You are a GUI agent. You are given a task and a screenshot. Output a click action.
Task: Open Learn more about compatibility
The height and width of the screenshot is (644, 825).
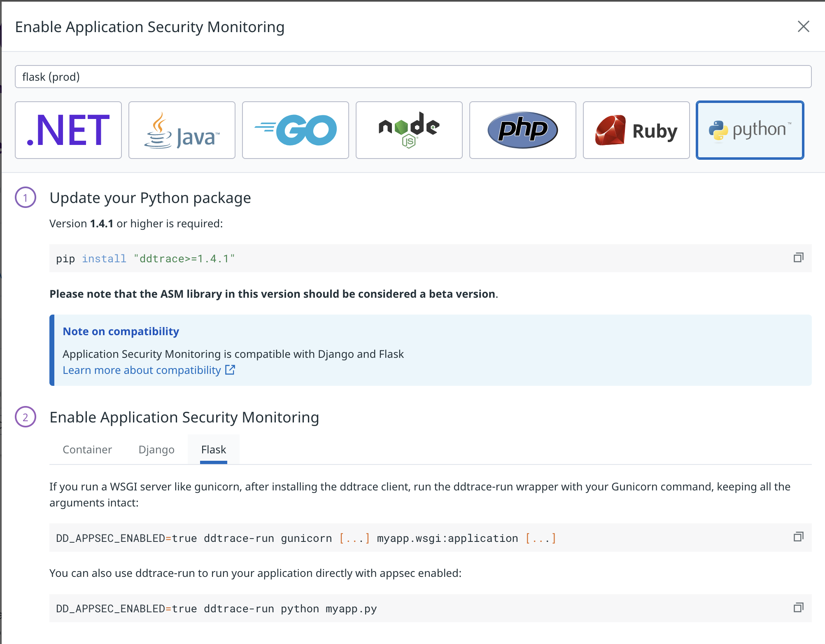pos(142,370)
